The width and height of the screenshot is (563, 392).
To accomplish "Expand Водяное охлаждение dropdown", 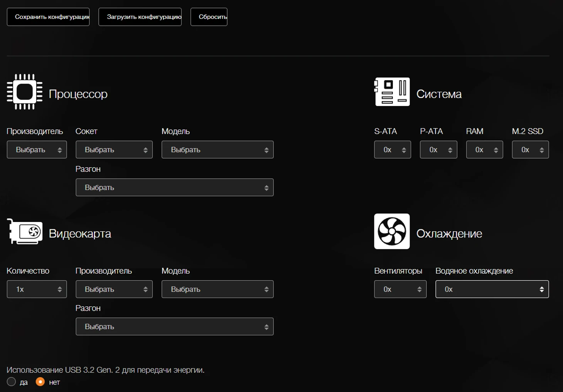I will click(492, 289).
